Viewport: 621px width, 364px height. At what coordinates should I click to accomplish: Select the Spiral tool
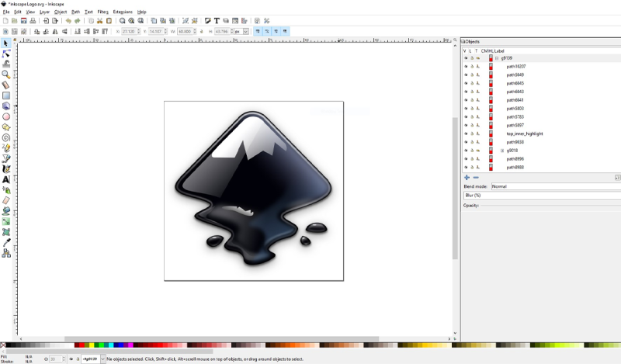(6, 137)
